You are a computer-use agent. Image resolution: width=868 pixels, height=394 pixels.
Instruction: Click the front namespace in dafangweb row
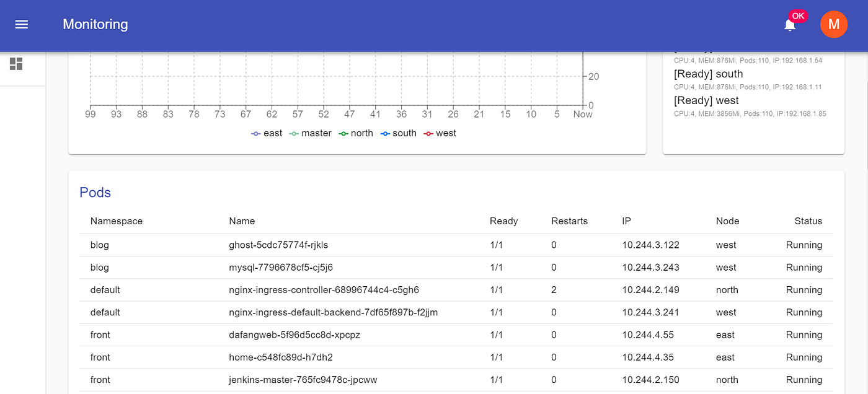tap(100, 335)
